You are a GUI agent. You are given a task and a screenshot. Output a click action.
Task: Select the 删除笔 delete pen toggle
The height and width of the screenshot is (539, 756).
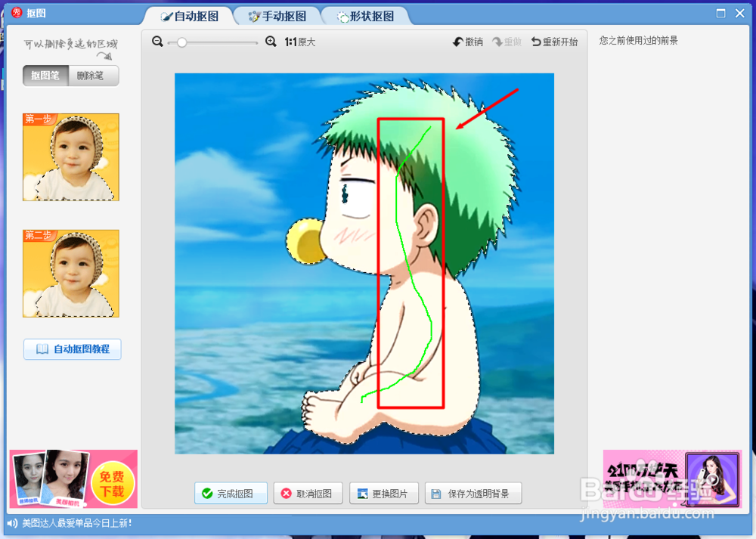coord(94,76)
